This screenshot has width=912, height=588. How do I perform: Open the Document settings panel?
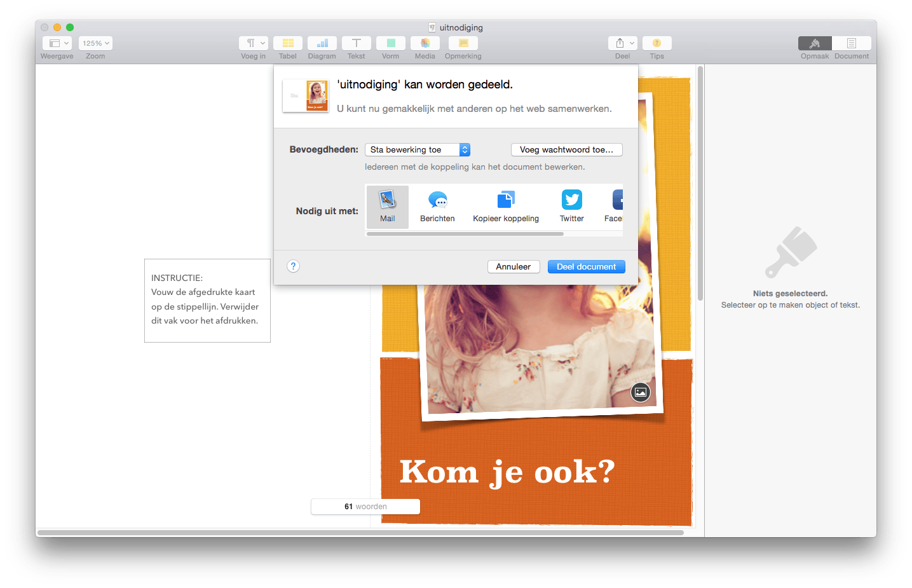[x=851, y=43]
